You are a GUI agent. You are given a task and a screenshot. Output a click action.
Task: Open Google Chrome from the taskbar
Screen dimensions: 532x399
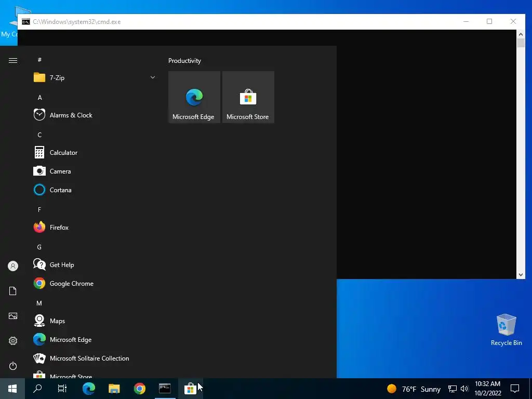[x=139, y=389]
